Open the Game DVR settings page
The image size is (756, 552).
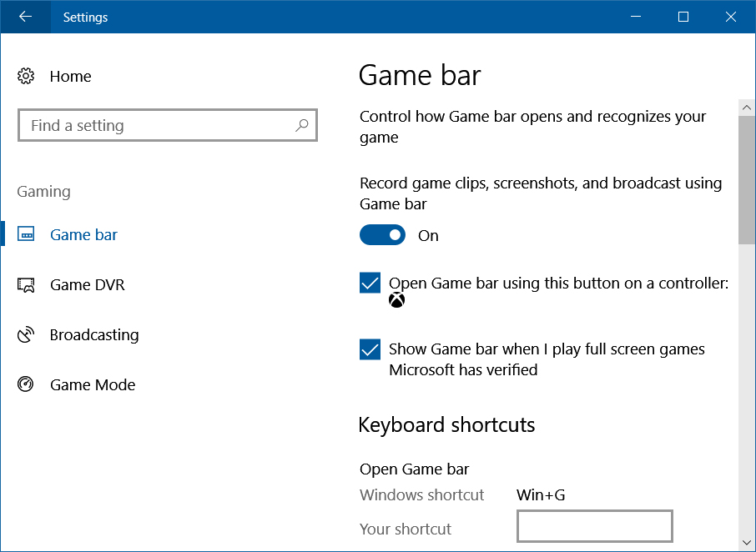[x=88, y=284]
